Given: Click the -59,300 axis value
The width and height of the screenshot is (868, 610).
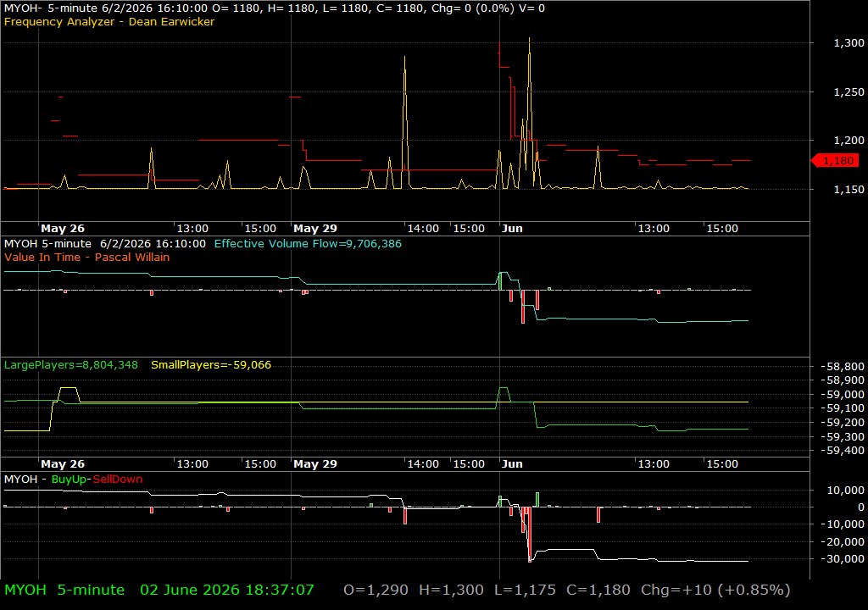Looking at the screenshot, I should [842, 436].
